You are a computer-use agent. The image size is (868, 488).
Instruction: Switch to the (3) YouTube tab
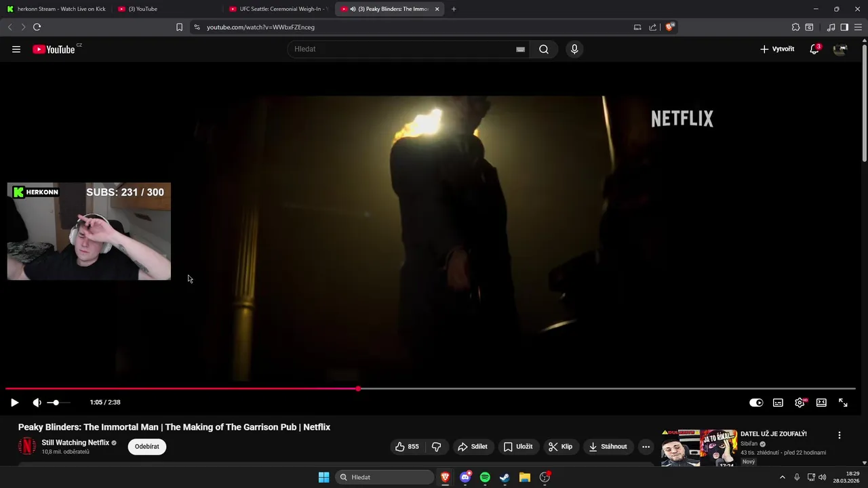pyautogui.click(x=166, y=9)
